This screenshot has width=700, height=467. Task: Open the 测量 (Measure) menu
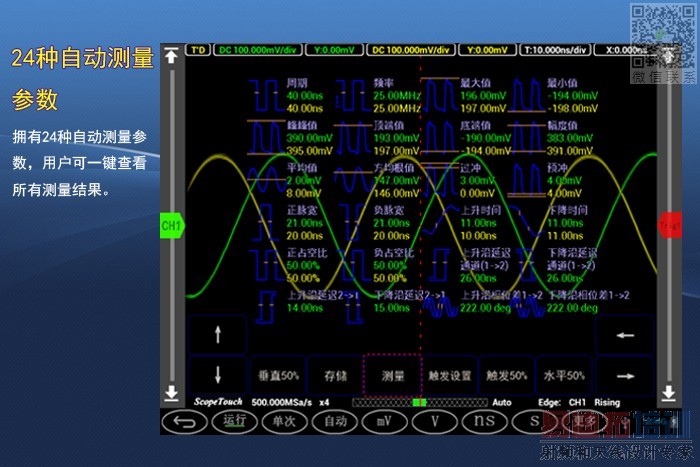point(393,375)
